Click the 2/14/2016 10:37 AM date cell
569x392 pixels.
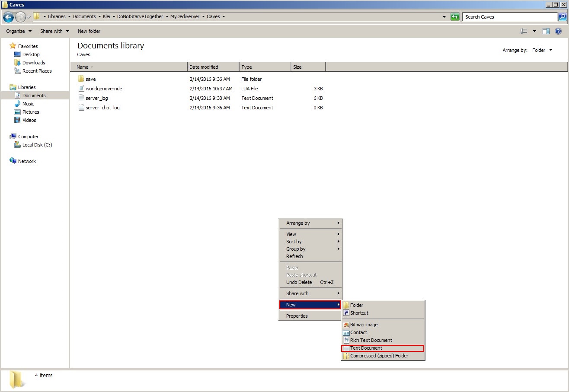point(211,89)
